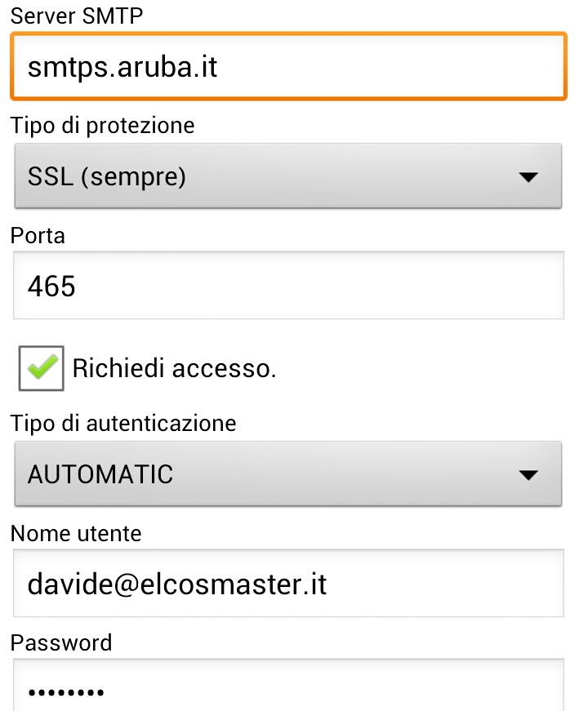Click the smtps.aruba.it server text
The width and height of the screenshot is (588, 711).
122,67
